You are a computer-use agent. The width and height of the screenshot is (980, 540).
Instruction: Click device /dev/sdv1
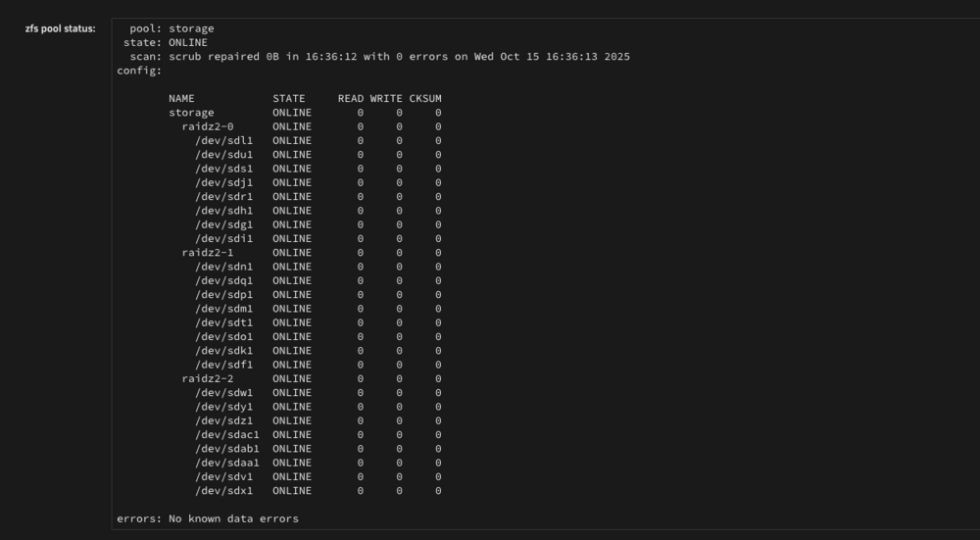[x=223, y=477]
